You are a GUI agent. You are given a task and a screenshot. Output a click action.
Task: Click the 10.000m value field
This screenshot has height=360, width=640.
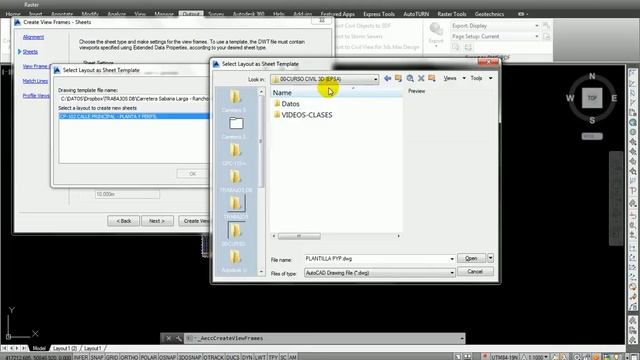127,194
